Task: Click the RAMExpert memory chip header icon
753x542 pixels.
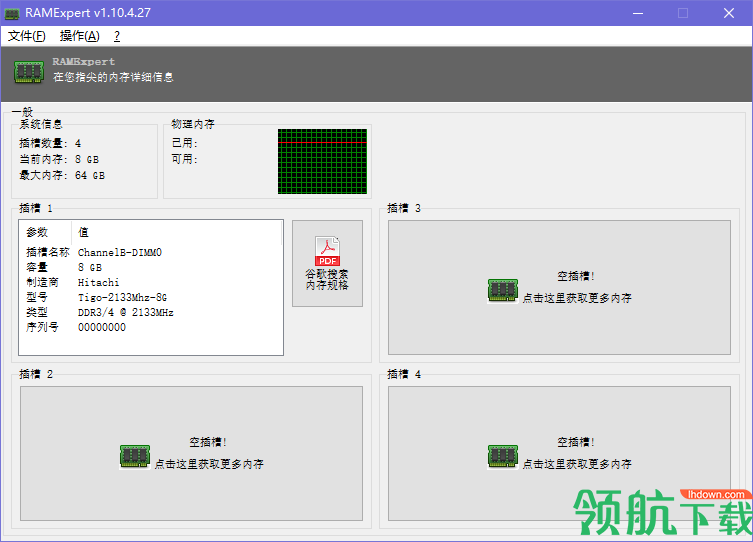Action: point(29,72)
